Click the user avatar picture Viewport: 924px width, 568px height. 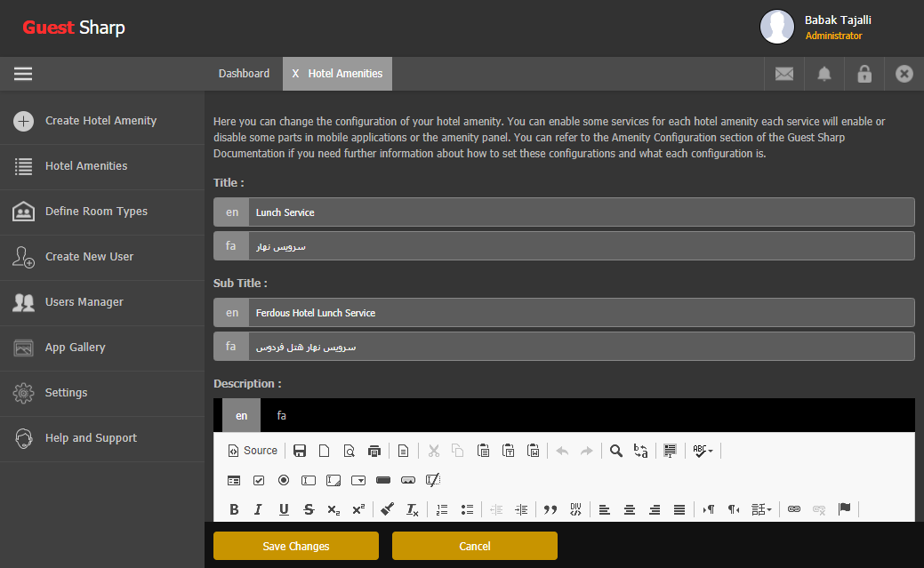pyautogui.click(x=777, y=27)
